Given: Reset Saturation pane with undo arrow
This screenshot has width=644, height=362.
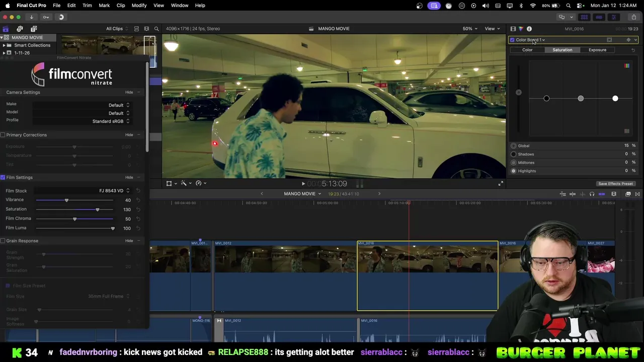Looking at the screenshot, I should pyautogui.click(x=633, y=50).
